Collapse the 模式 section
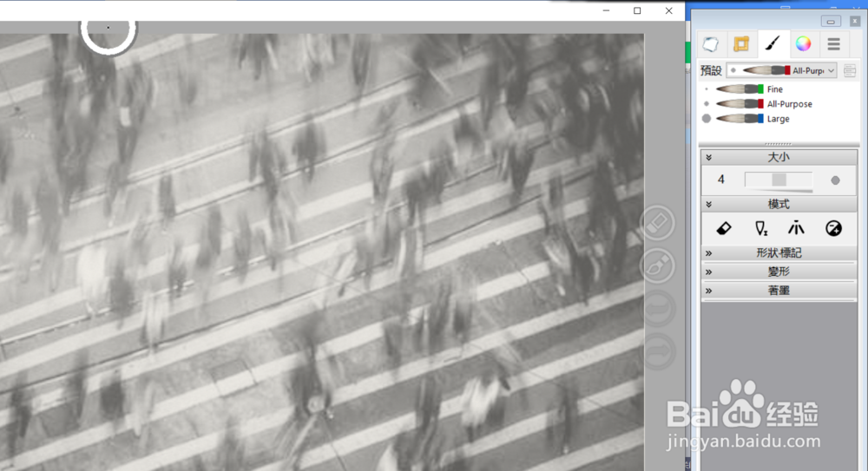Viewport: 868px width, 471px height. click(x=708, y=204)
